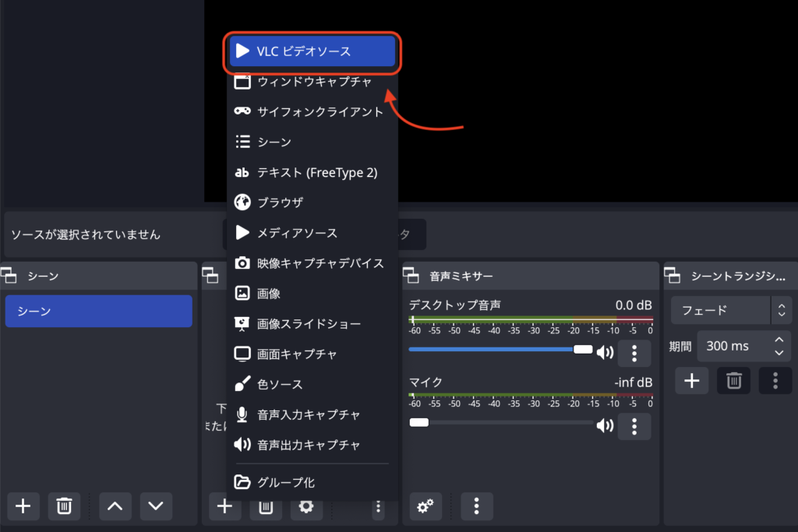Screen dimensions: 798x532
Task: Decrease the 期間 duration stepper
Action: (779, 353)
